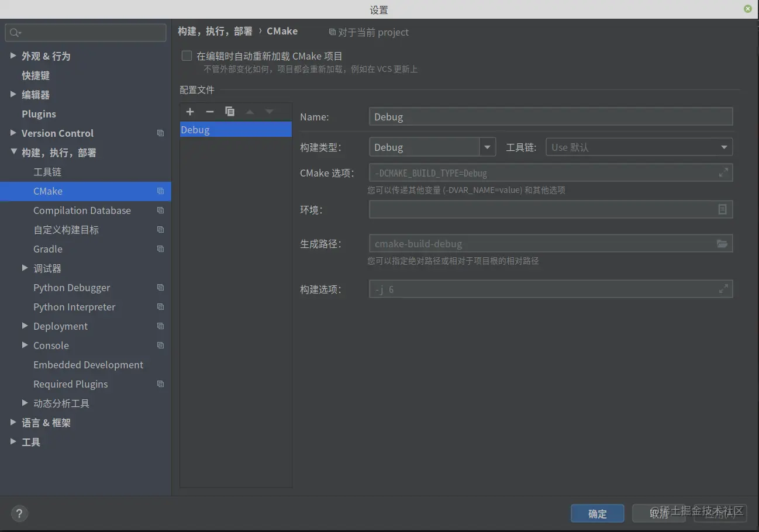Click the settings search box
Viewport: 759px width, 532px height.
click(x=85, y=33)
